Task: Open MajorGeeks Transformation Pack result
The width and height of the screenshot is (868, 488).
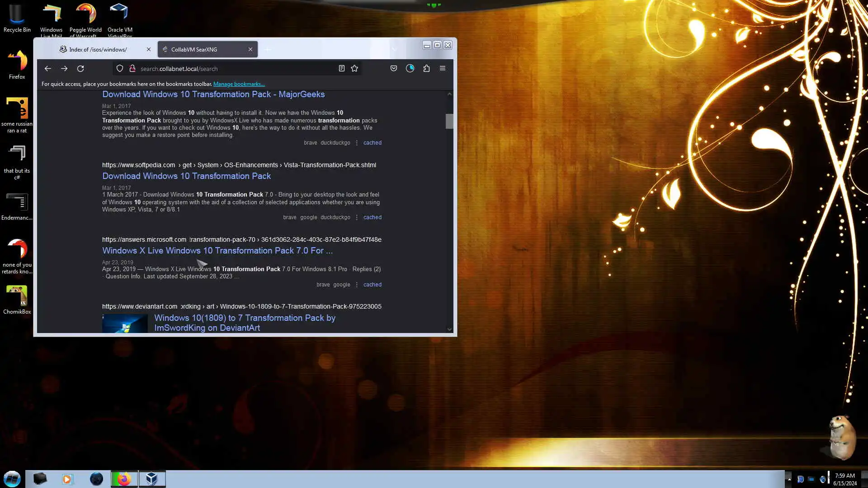Action: pyautogui.click(x=213, y=94)
